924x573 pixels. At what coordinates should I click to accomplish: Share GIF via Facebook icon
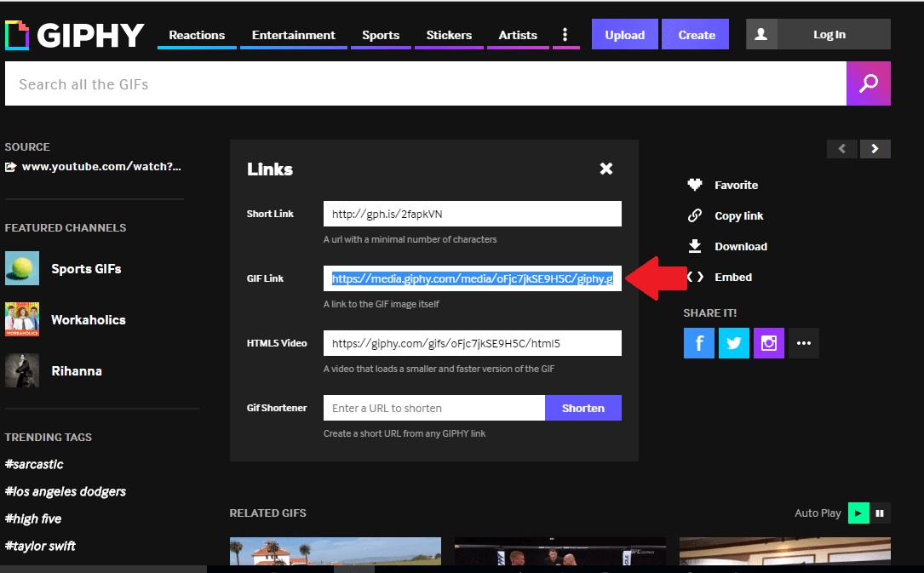pos(698,343)
